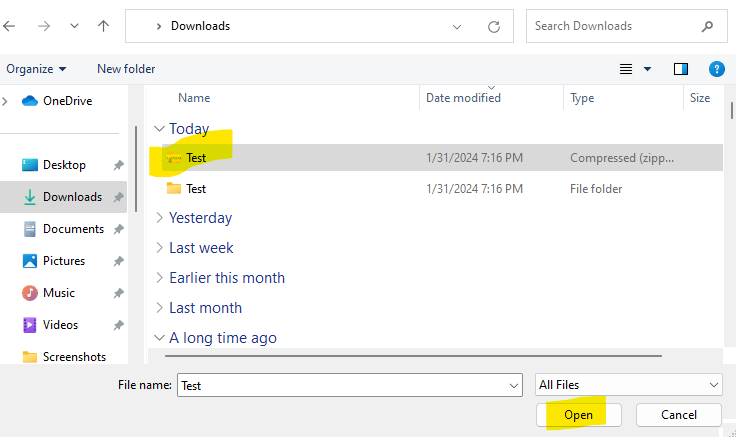The height and width of the screenshot is (437, 736).
Task: Open Music in the navigation pane
Action: [59, 293]
